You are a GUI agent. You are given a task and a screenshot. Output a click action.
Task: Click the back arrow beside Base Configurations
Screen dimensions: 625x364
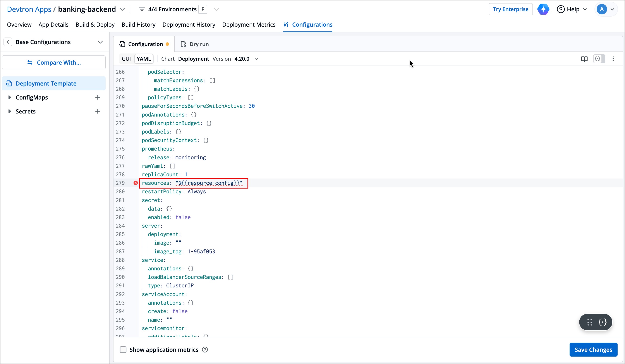click(x=8, y=42)
